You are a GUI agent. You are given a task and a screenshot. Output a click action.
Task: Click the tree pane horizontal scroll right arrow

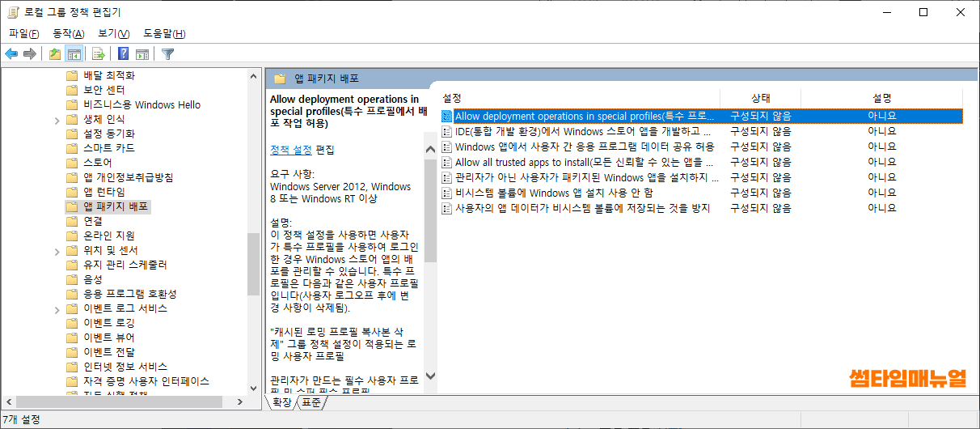tap(239, 401)
